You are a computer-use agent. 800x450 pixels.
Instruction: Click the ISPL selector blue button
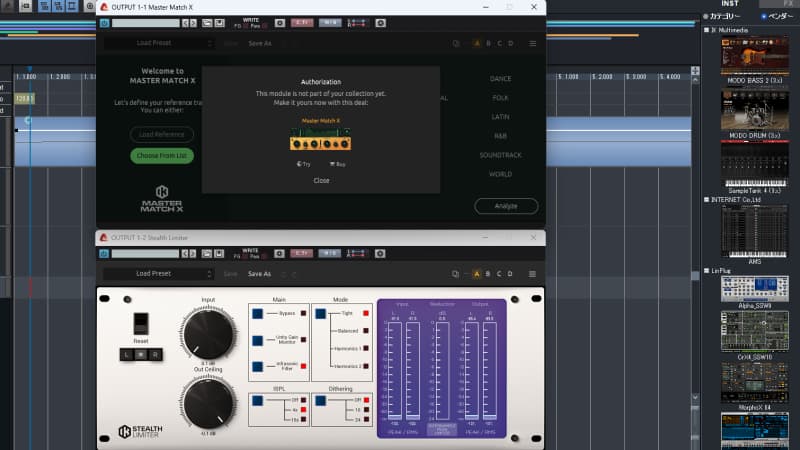click(x=258, y=401)
